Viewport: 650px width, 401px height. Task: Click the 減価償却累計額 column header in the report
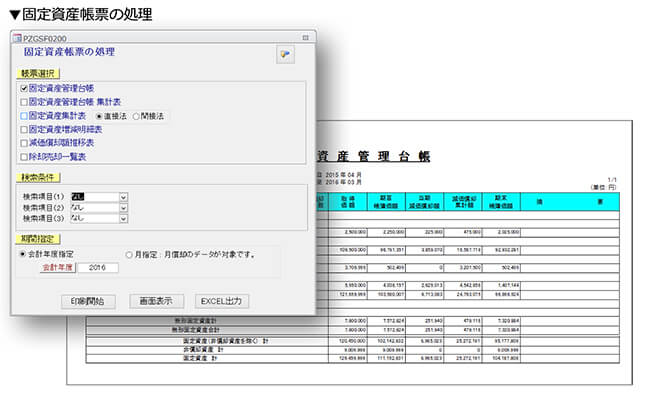coord(463,202)
